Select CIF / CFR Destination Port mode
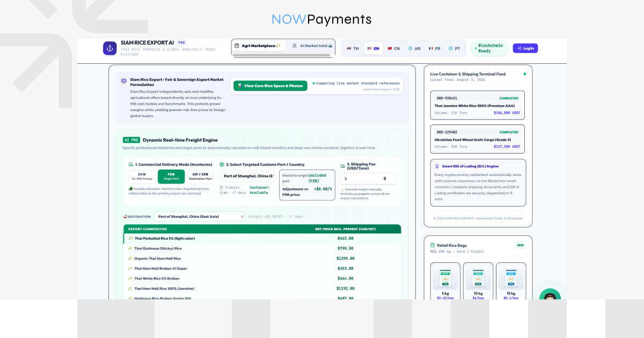 200,177
